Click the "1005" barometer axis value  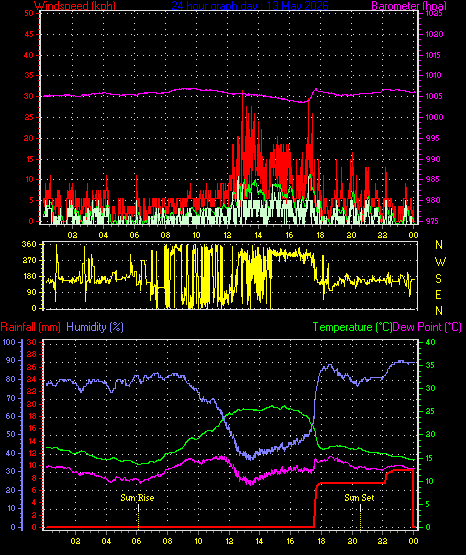click(434, 96)
